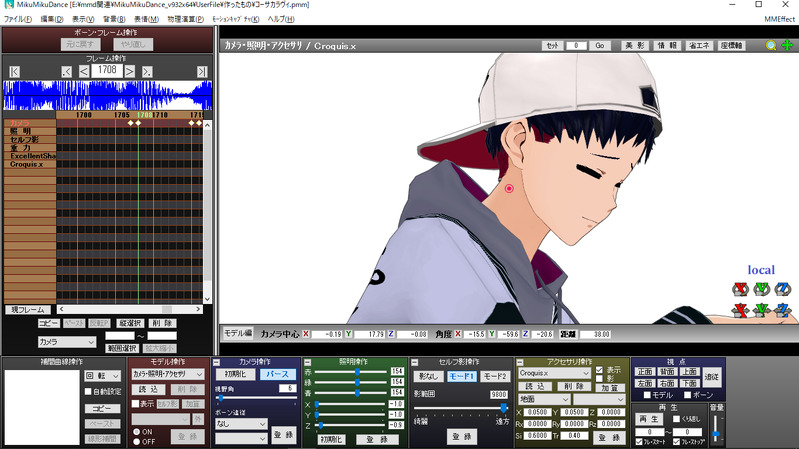799x449 pixels.
Task: Collapse the 照明操作 panel with minus icon
Action: coord(307,362)
